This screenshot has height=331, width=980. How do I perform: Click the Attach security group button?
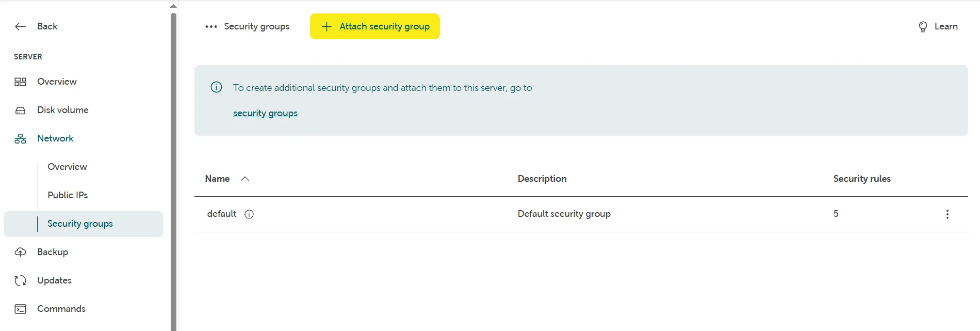(x=375, y=26)
